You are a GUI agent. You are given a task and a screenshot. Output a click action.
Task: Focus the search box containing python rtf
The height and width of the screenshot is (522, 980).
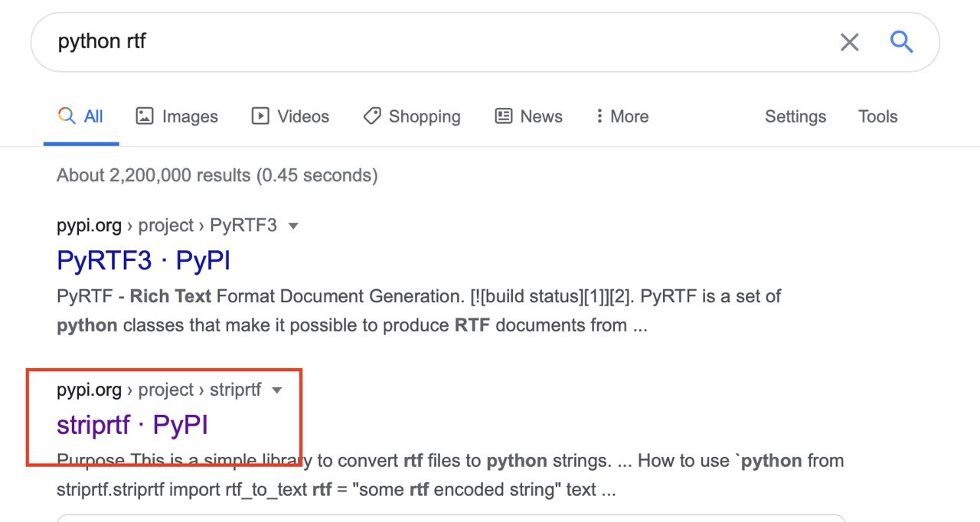click(x=429, y=42)
